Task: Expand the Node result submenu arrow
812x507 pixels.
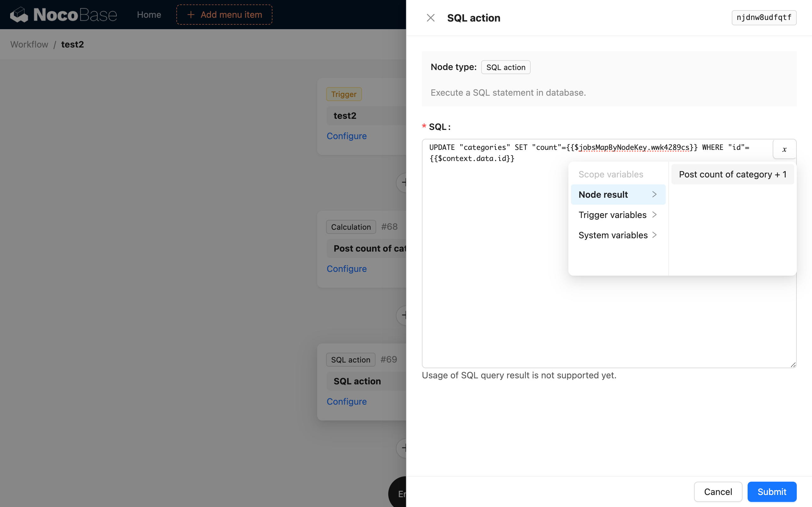Action: point(654,195)
